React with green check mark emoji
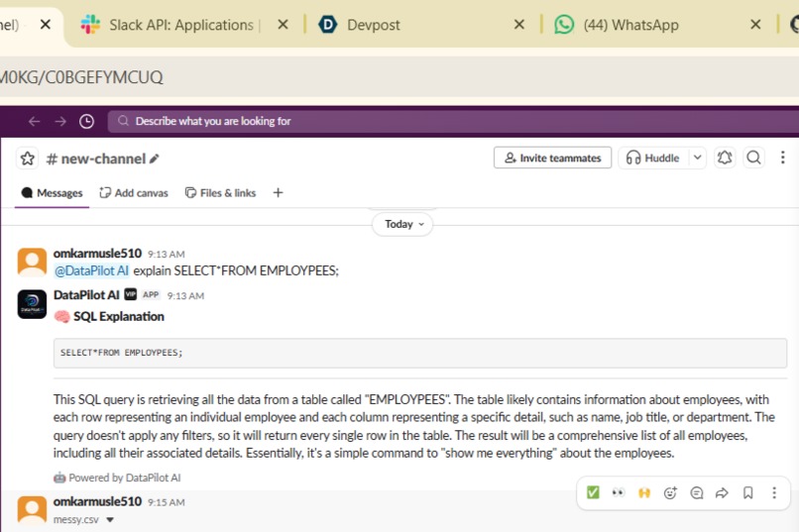Screen dimensions: 799x532 coord(593,492)
